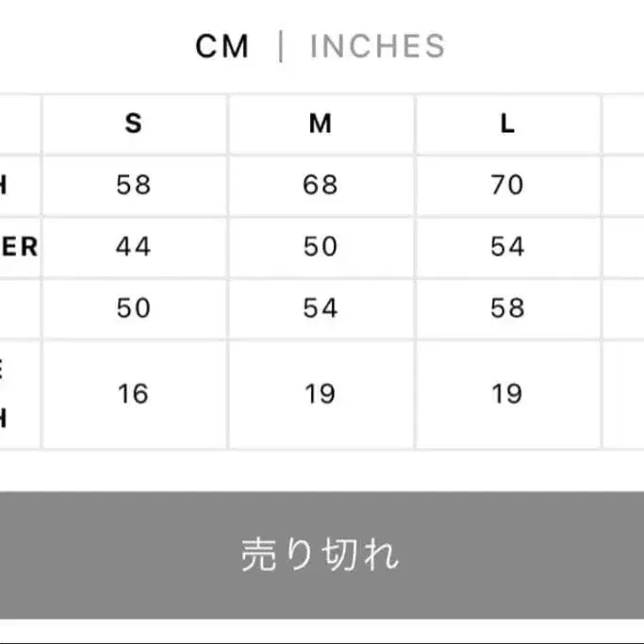Click the 50 value in M column

tap(321, 247)
